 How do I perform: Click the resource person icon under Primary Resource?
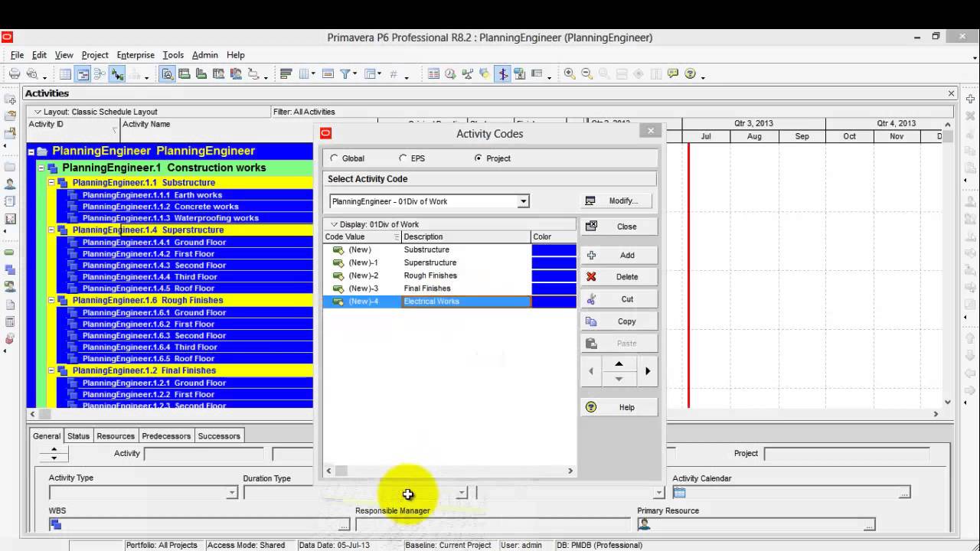pyautogui.click(x=644, y=525)
